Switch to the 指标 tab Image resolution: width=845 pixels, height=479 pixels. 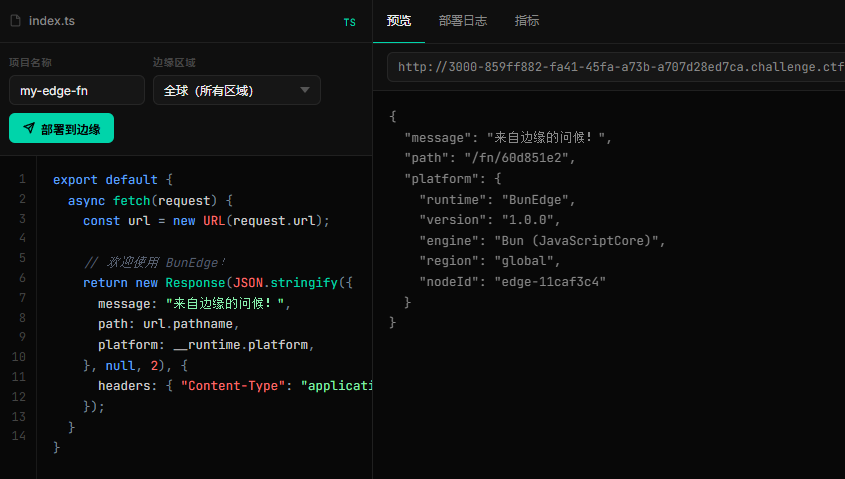pyautogui.click(x=527, y=21)
